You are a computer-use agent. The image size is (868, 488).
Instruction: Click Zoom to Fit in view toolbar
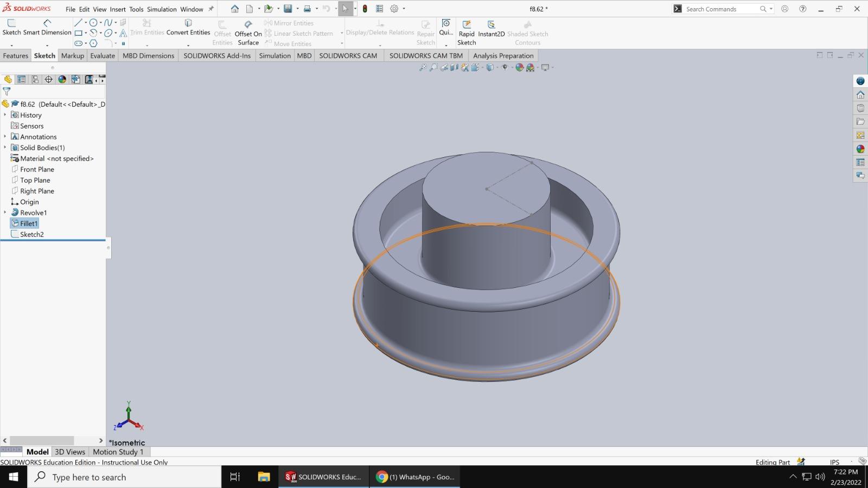tap(424, 67)
